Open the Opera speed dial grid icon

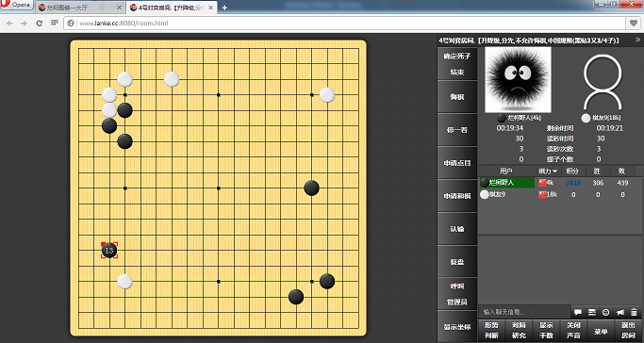click(55, 23)
